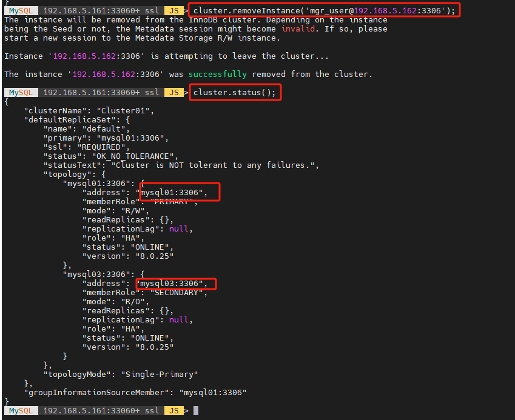Screen dimensions: 515x420
Task: Click the JS mode badge on bottom prompt
Action: pyautogui.click(x=173, y=410)
